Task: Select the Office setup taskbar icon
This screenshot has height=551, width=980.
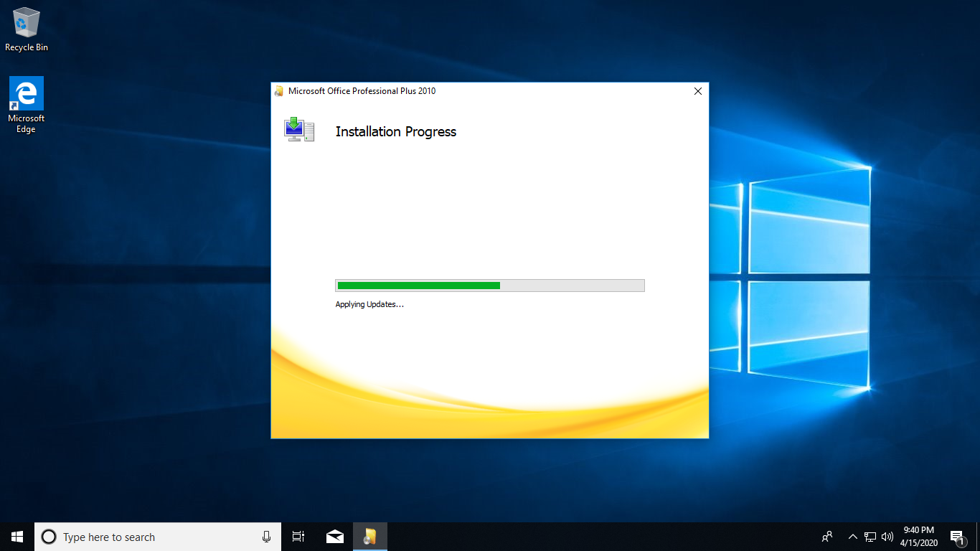Action: click(x=369, y=537)
